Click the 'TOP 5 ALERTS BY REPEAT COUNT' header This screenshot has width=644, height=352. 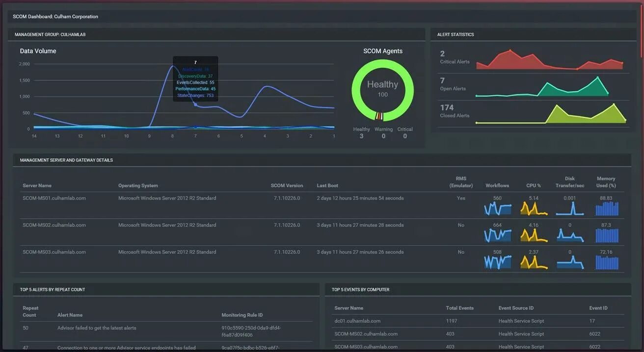pyautogui.click(x=53, y=290)
